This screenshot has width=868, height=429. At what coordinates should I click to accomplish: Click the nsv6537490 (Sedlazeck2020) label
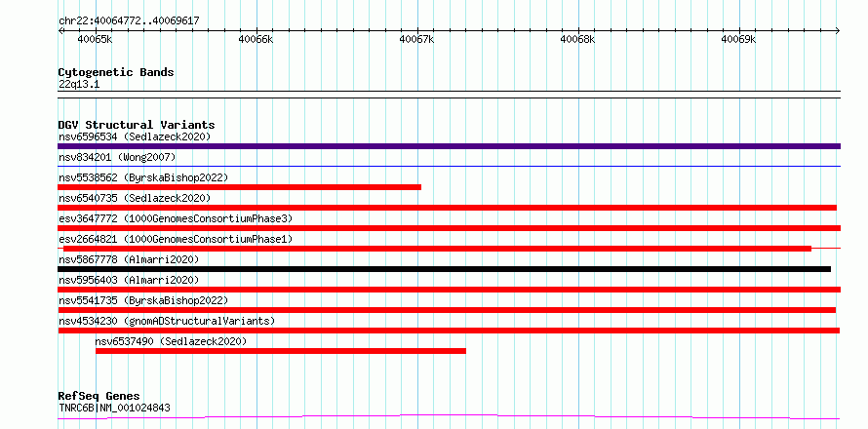click(x=171, y=341)
